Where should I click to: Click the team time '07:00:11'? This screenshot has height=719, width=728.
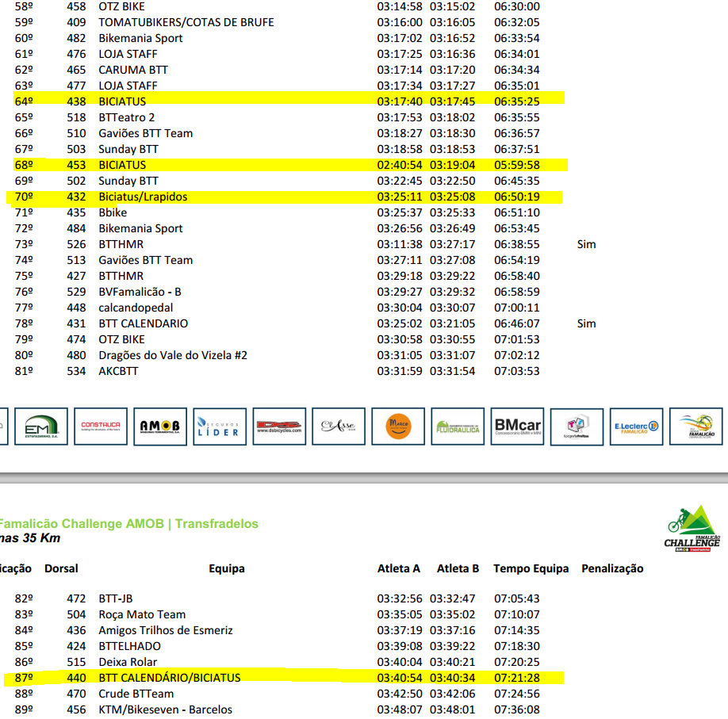[x=517, y=308]
